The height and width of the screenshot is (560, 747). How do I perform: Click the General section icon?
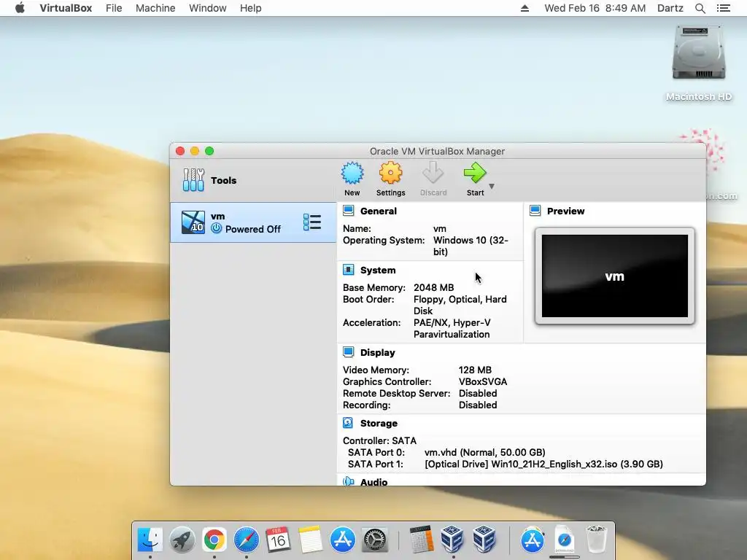click(348, 211)
